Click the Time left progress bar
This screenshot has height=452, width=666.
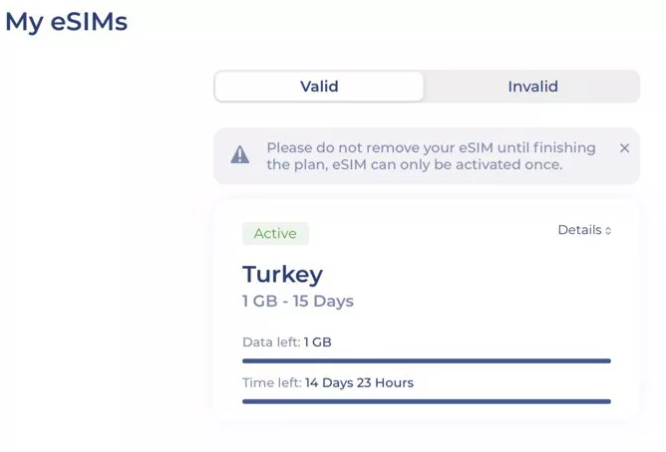click(x=426, y=401)
